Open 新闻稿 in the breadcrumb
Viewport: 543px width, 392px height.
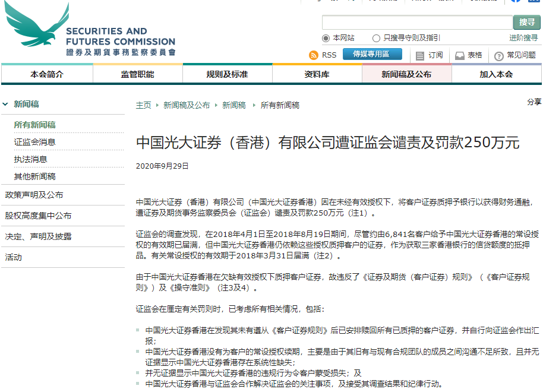pos(234,105)
